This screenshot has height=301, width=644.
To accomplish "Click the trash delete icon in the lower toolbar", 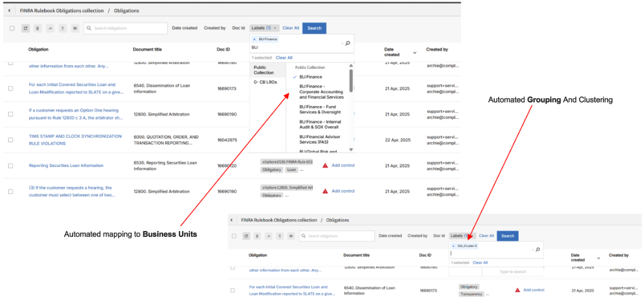I will click(257, 236).
